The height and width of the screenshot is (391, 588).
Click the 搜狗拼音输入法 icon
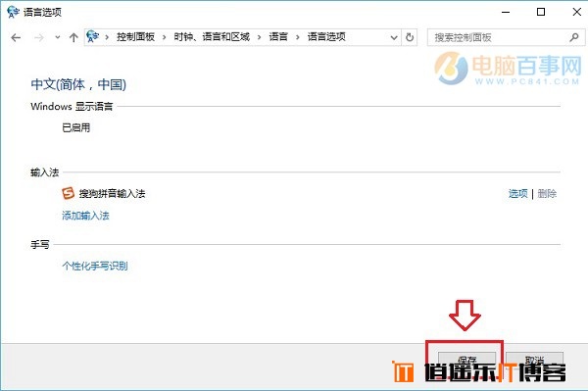(x=69, y=193)
